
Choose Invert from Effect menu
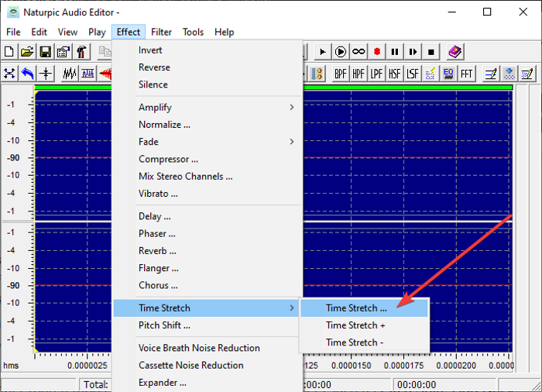coord(208,50)
